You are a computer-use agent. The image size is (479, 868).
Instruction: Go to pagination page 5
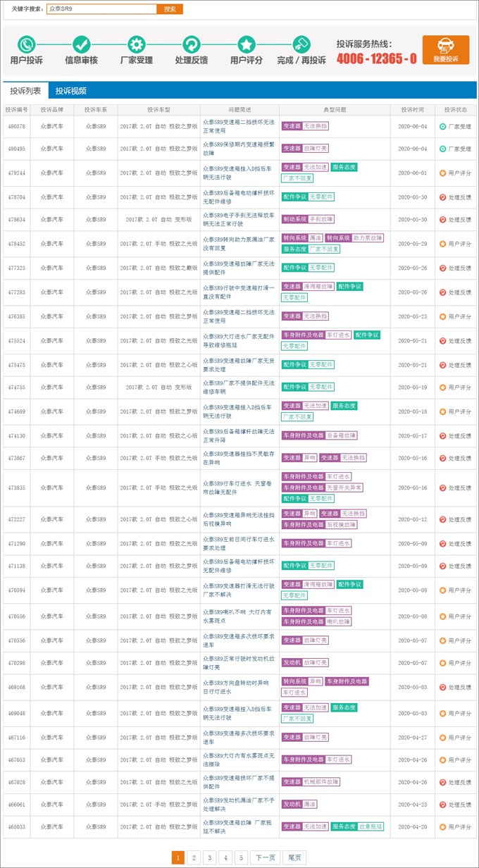241,857
